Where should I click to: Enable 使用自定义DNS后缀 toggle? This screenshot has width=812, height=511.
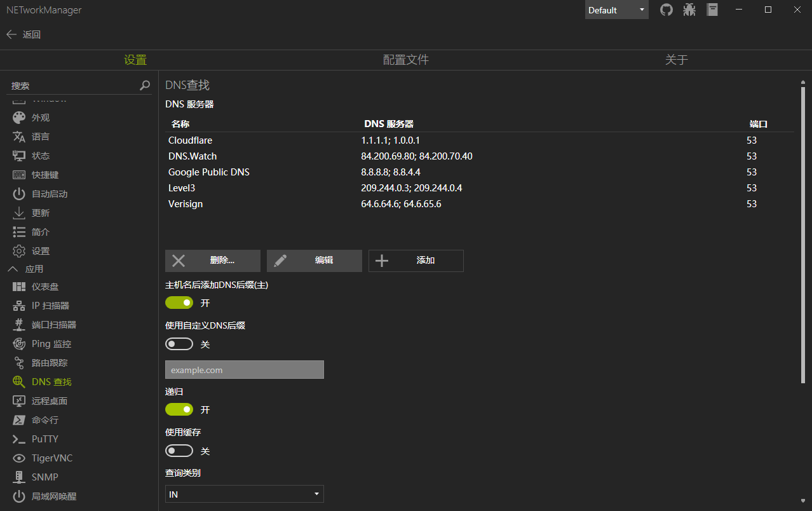179,344
